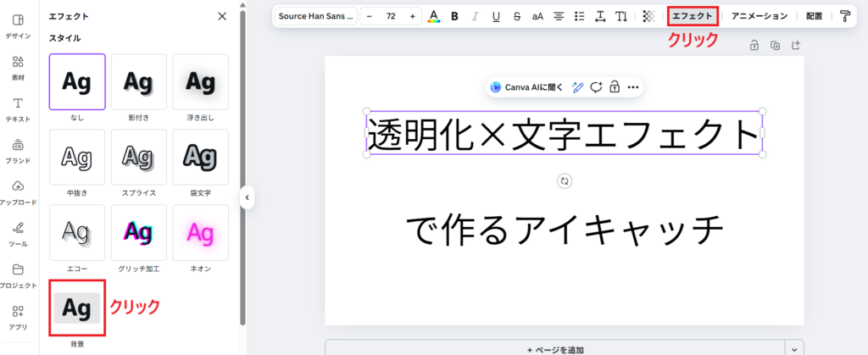Open the text color picker
This screenshot has width=868, height=355.
pyautogui.click(x=434, y=16)
